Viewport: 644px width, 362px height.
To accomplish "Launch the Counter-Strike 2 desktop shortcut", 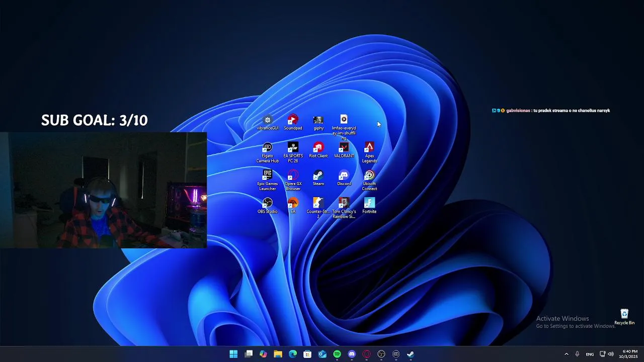I will click(318, 208).
